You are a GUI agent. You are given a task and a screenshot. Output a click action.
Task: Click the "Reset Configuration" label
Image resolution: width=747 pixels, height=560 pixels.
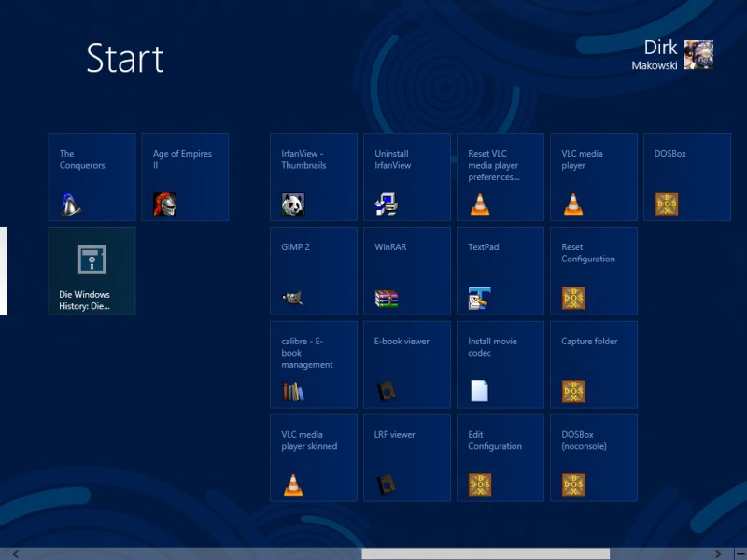pos(588,253)
